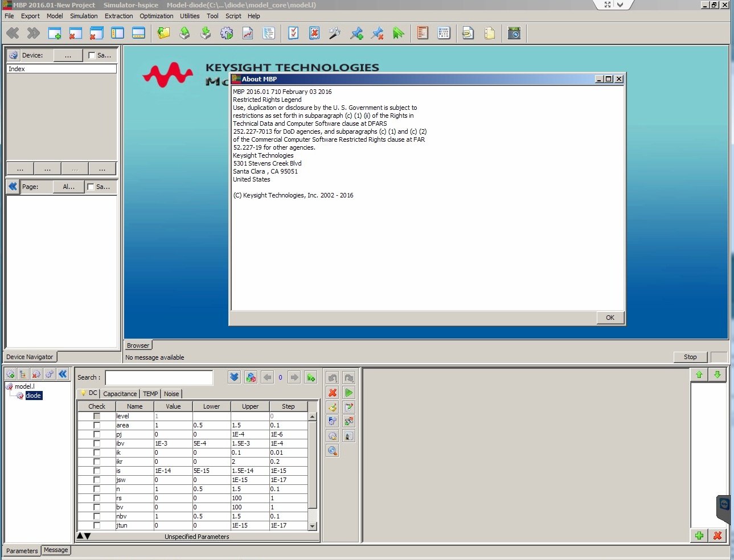Click the yellow notepad toolbar icon
Screen dimensions: 734x560
tap(489, 33)
